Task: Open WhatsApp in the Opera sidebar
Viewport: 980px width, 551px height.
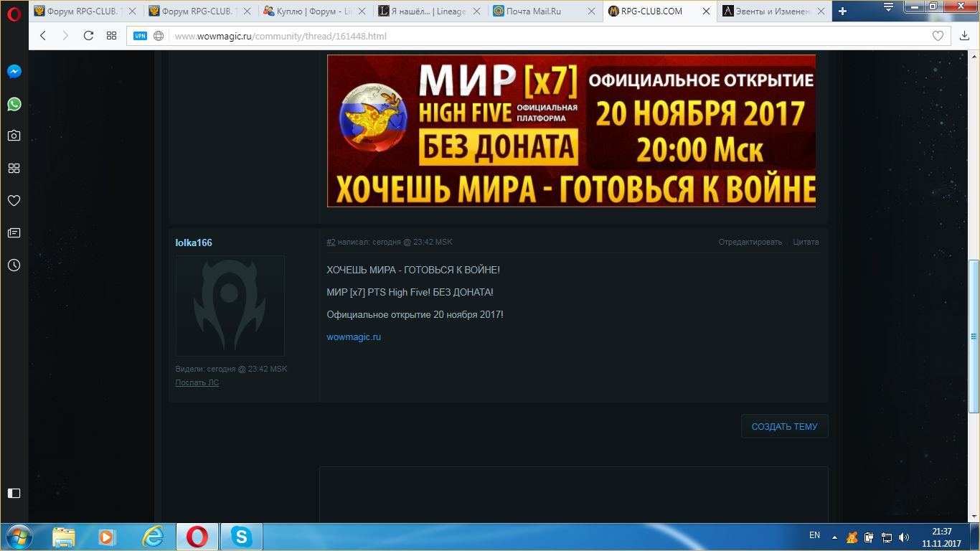Action: coord(14,104)
